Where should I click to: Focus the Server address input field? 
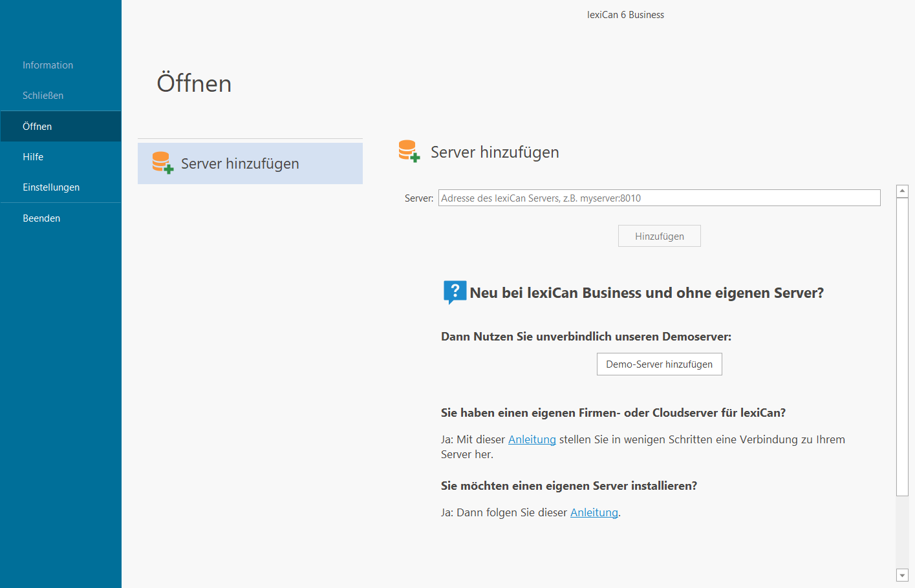click(x=659, y=198)
